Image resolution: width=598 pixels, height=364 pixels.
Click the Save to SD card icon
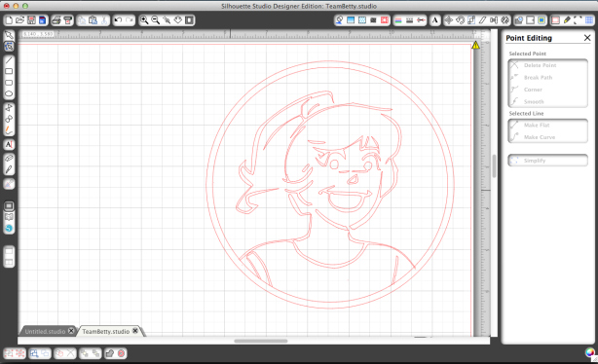[x=42, y=20]
